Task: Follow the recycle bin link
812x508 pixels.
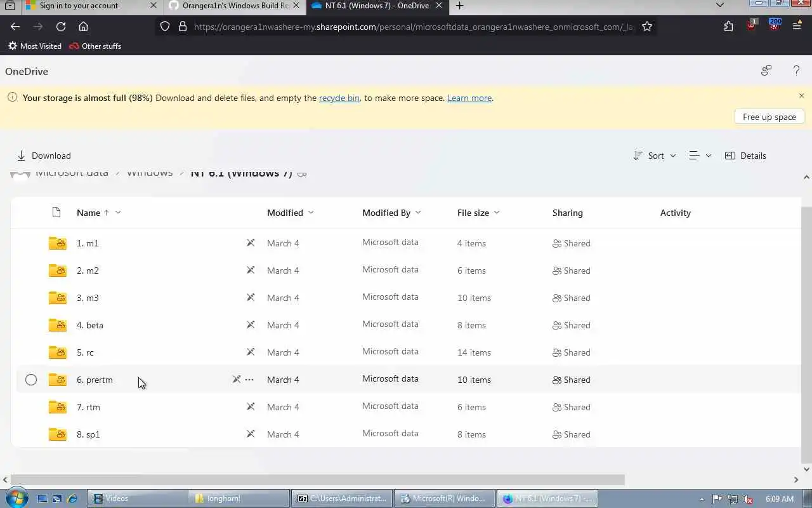Action: (339, 98)
